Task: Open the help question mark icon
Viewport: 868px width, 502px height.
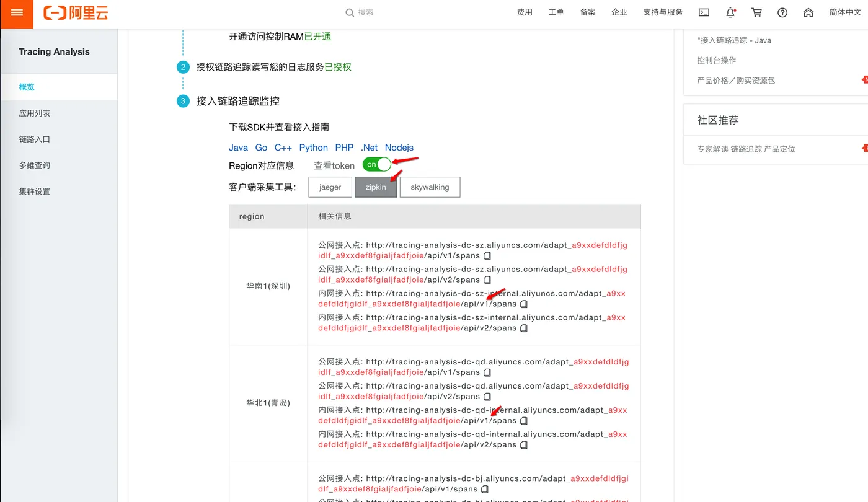Action: click(782, 12)
